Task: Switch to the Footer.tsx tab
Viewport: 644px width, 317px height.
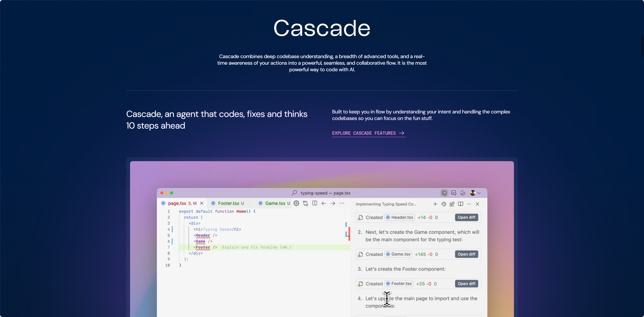Action: coord(228,203)
